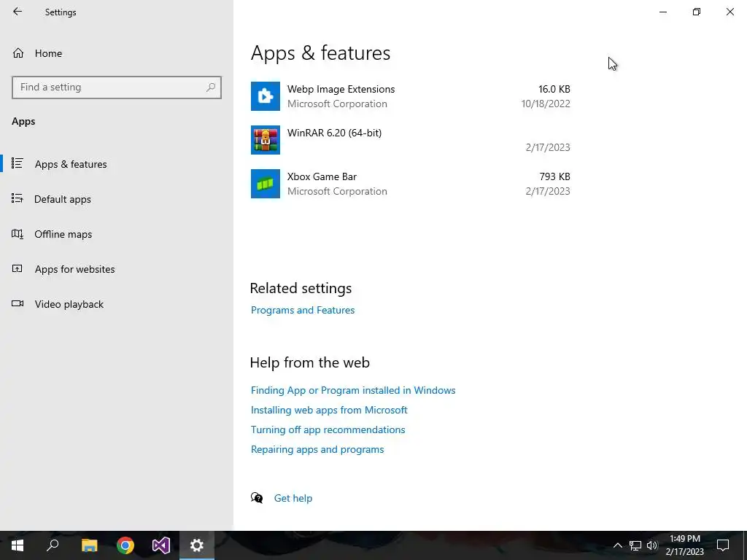Image resolution: width=747 pixels, height=560 pixels.
Task: Close the Settings window
Action: [729, 12]
